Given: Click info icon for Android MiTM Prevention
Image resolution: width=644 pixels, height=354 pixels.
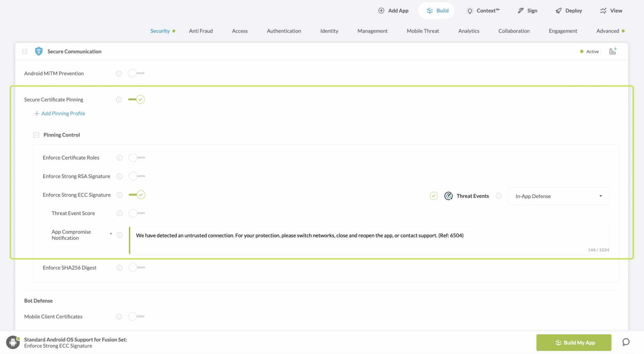Looking at the screenshot, I should coord(119,74).
